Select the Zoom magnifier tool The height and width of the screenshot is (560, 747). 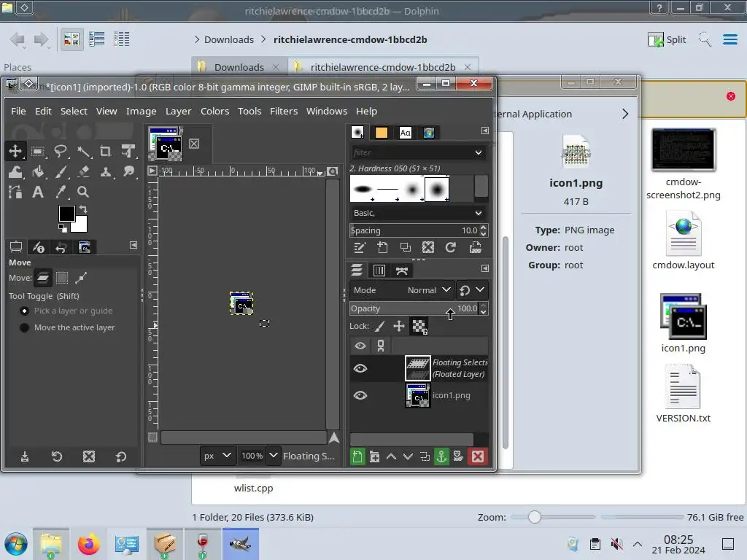pyautogui.click(x=83, y=192)
